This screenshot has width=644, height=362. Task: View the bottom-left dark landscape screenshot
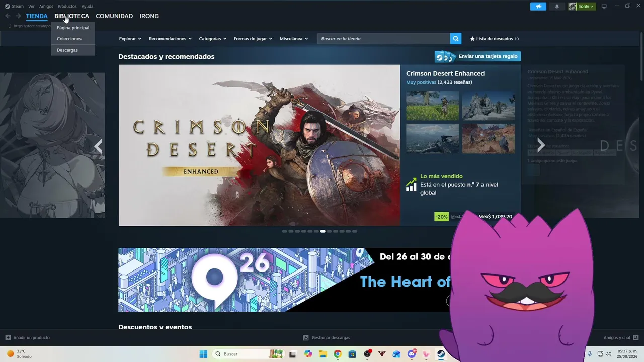point(432,139)
